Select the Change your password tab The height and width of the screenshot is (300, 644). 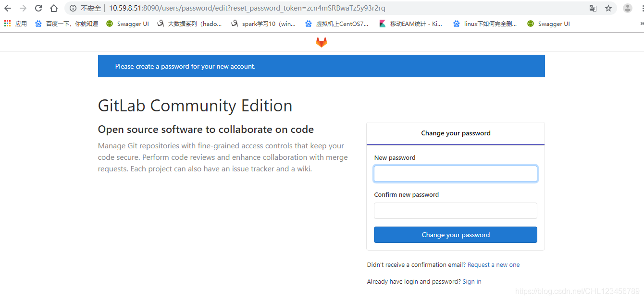[x=456, y=133]
